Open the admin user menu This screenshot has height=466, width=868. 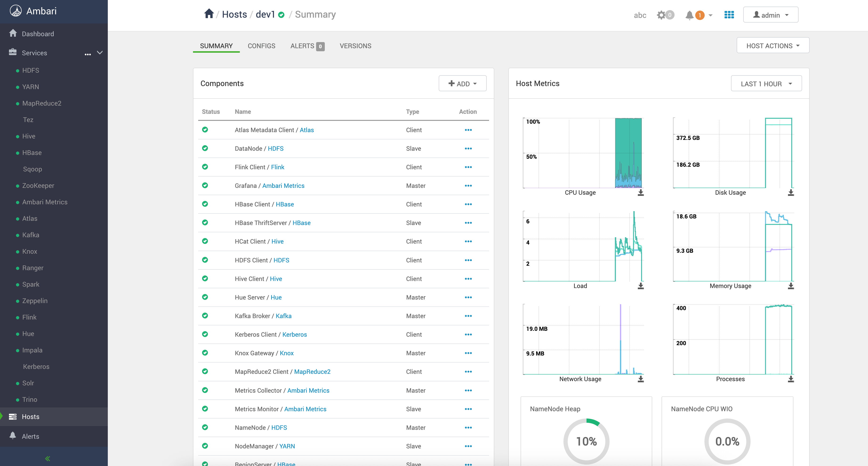(770, 15)
